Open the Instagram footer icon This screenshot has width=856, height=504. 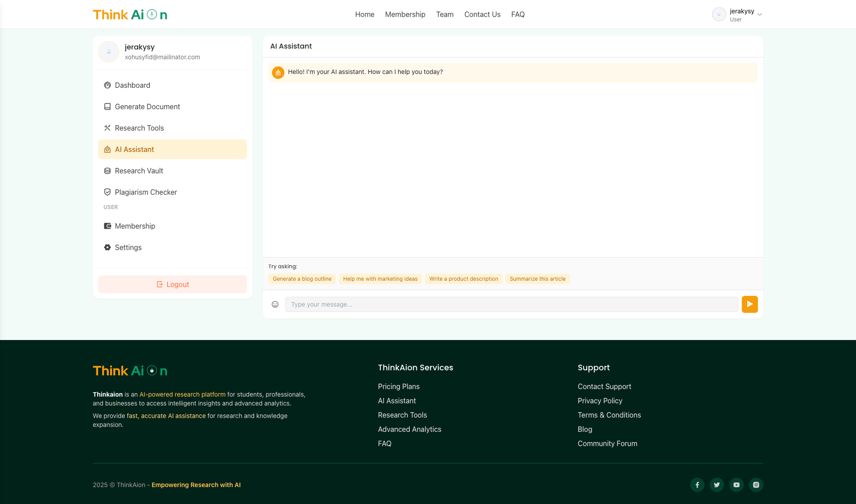(x=756, y=485)
